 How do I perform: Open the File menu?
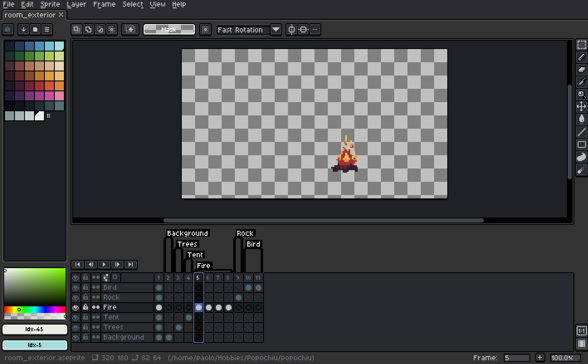(8, 4)
